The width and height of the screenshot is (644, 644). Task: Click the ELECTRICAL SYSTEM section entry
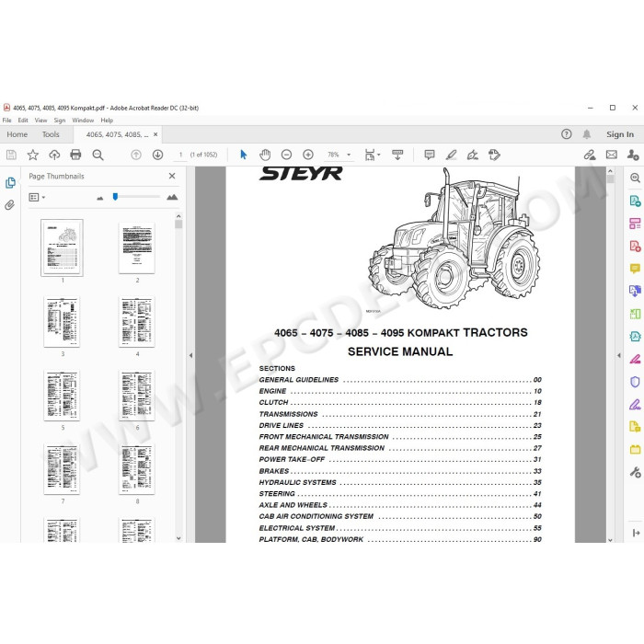(400, 528)
